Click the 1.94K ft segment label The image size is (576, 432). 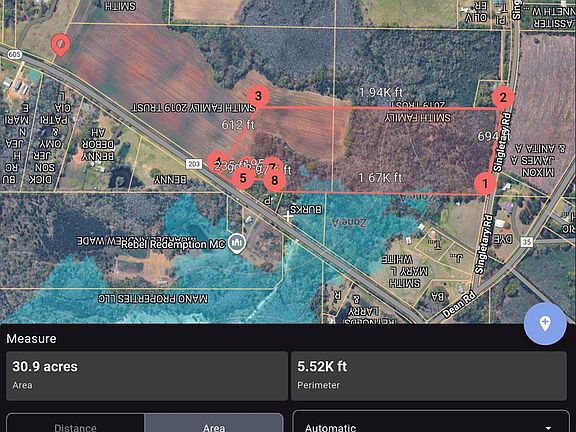tap(381, 92)
